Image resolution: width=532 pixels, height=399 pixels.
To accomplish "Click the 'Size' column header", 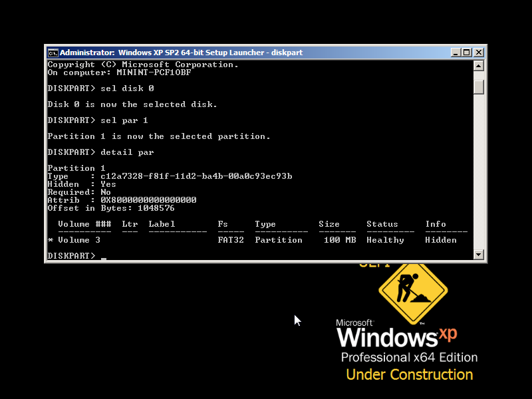I will (x=329, y=224).
